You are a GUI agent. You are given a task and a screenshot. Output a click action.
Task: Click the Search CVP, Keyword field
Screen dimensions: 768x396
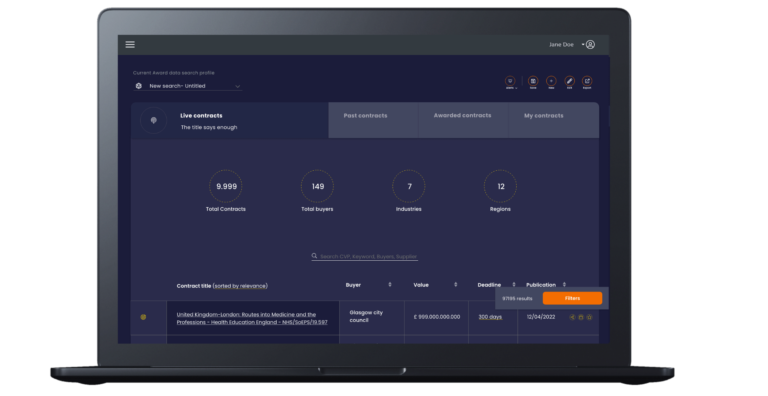pos(365,256)
